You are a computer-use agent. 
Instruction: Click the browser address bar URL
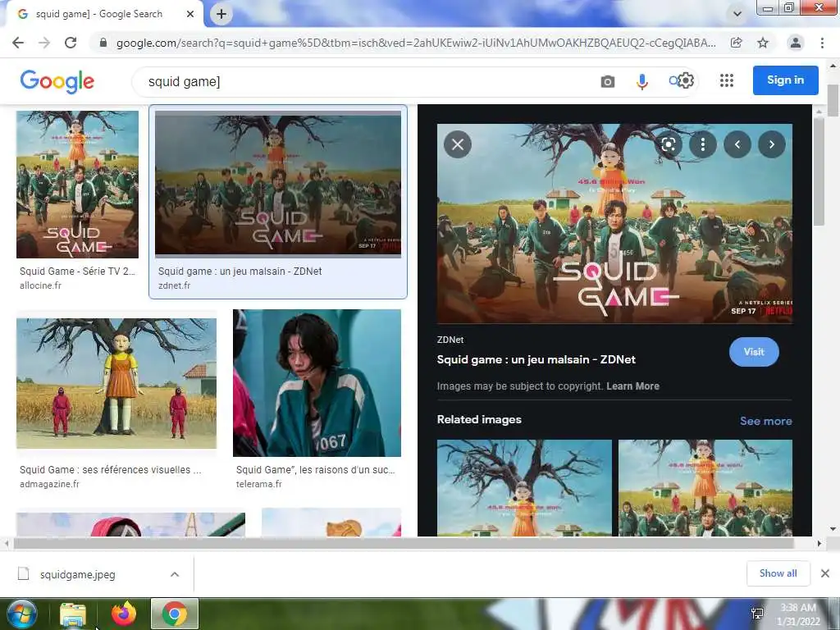pos(416,43)
